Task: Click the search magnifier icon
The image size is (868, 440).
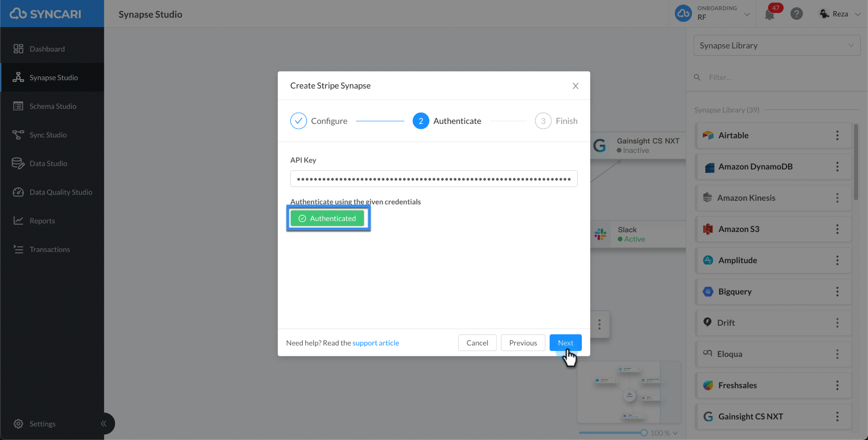Action: click(x=697, y=77)
